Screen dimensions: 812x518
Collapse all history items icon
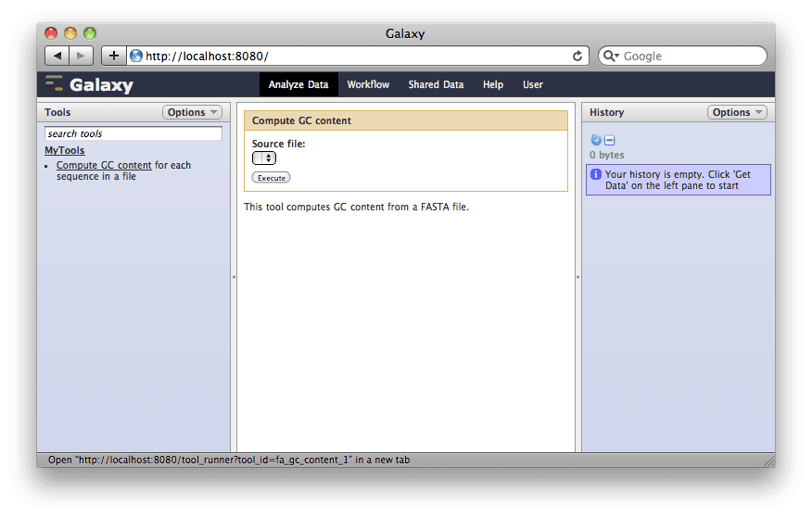[x=609, y=140]
